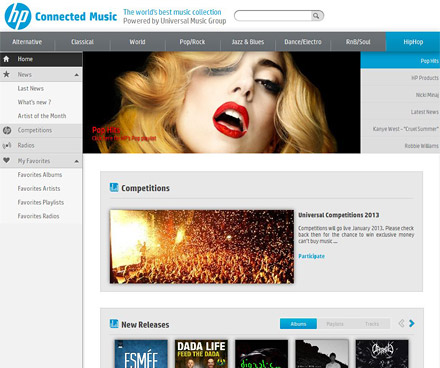Click the My Favorites heart icon
The height and width of the screenshot is (368, 440).
click(6, 160)
